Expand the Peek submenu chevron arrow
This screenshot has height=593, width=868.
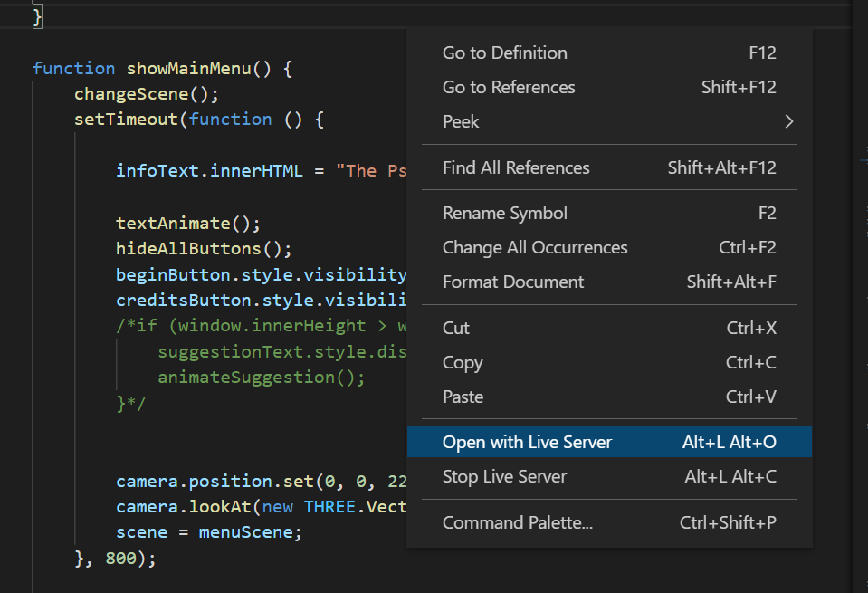789,122
